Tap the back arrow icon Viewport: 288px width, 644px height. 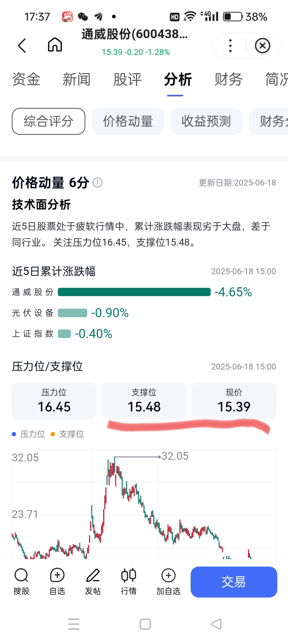(22, 45)
